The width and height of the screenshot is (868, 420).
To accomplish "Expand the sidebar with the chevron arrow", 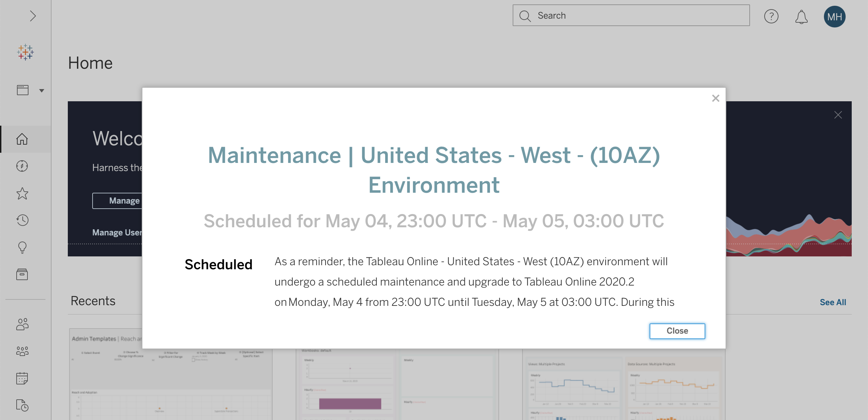I will point(33,16).
